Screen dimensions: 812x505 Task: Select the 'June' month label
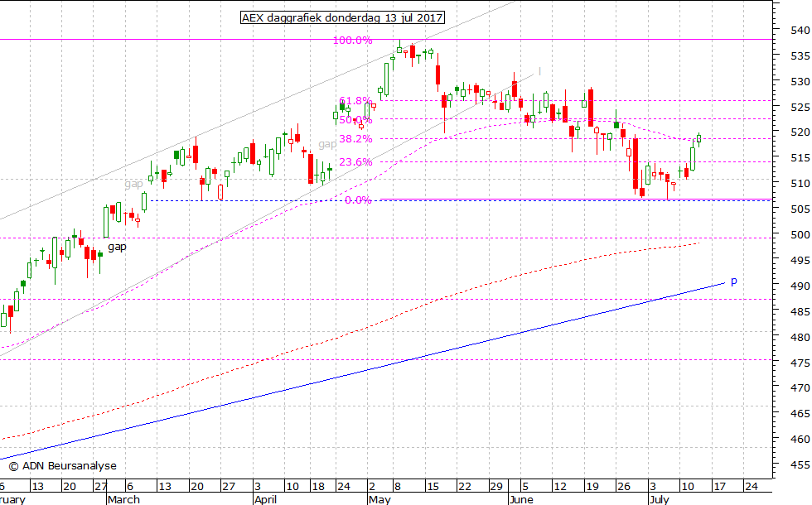[x=521, y=499]
